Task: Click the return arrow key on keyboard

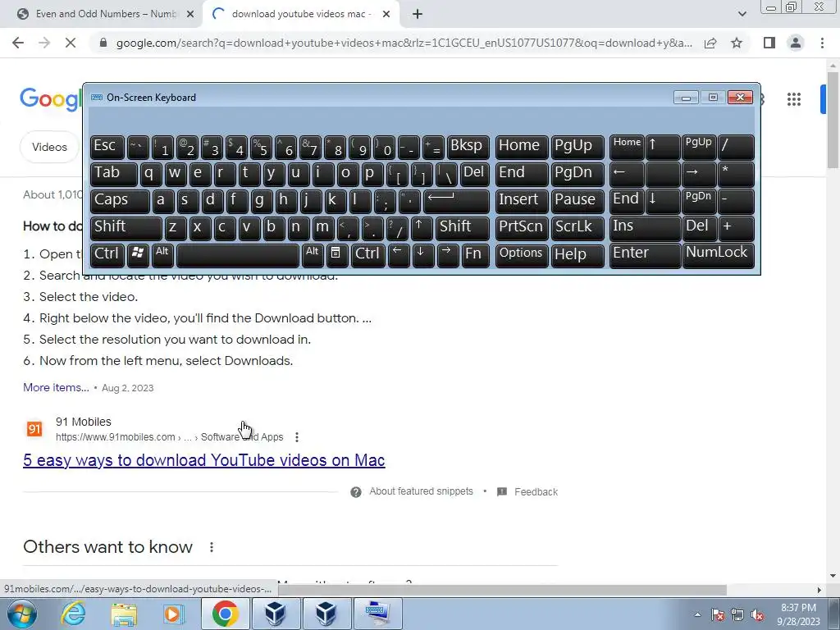Action: (456, 201)
